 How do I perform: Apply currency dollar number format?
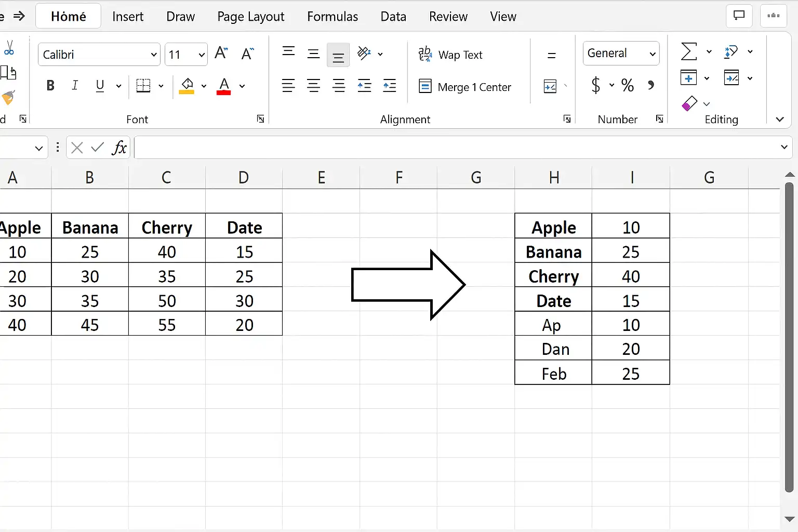pos(596,85)
